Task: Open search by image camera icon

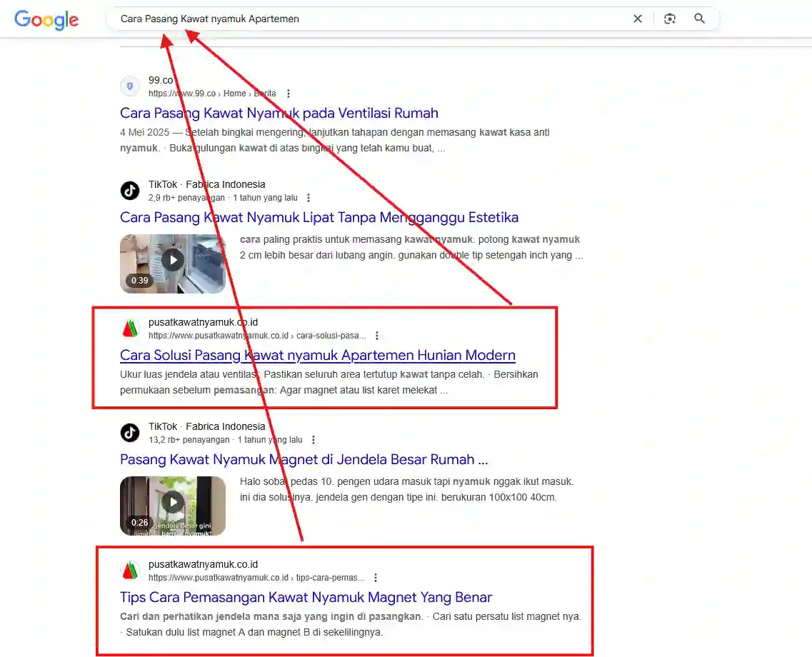Action: [x=670, y=19]
